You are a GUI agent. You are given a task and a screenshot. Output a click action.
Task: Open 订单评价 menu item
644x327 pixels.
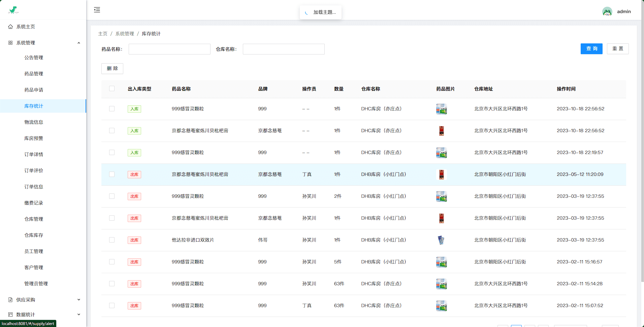pos(43,171)
